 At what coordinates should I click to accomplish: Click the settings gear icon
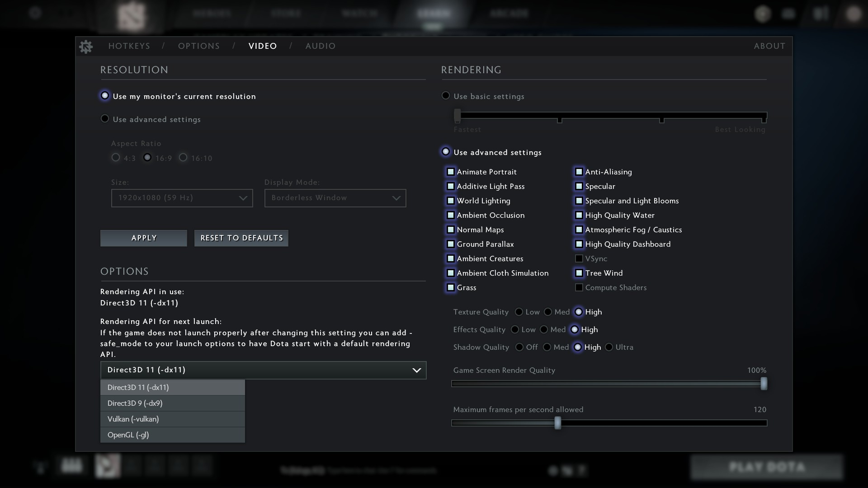[x=86, y=47]
